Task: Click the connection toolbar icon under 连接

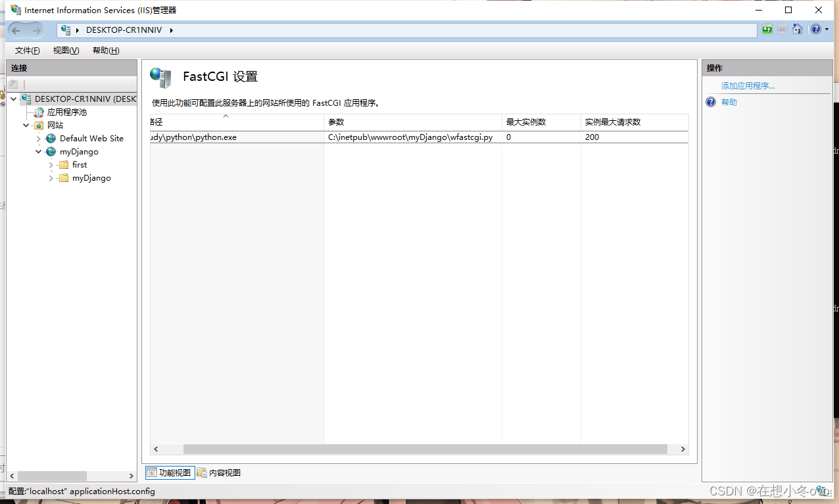Action: pos(13,84)
